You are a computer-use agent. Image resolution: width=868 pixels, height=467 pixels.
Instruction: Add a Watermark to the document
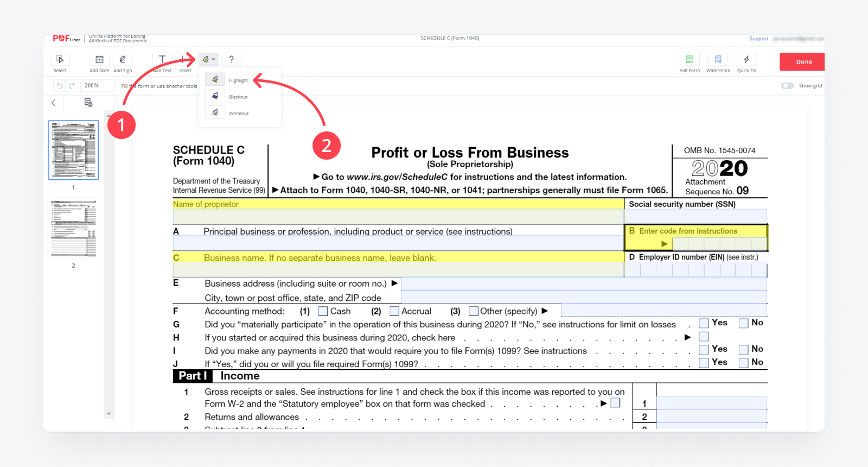click(x=718, y=60)
